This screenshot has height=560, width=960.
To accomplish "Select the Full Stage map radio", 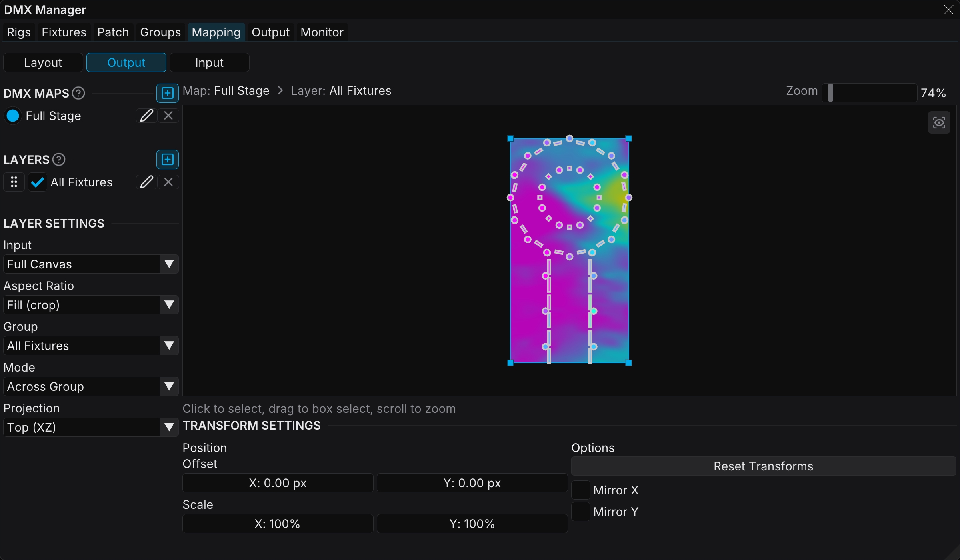I will click(13, 116).
